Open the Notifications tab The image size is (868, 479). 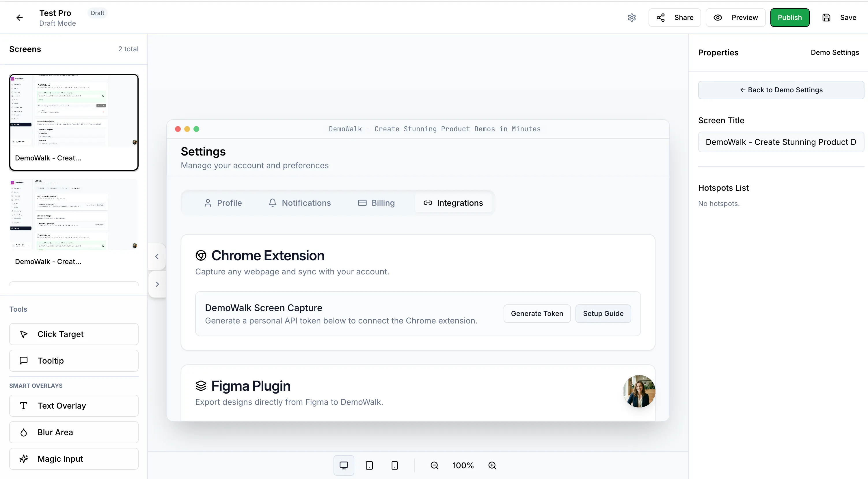coord(299,203)
